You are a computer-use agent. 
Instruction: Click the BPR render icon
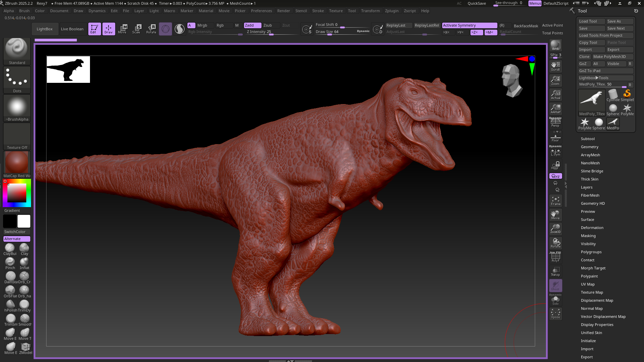click(555, 45)
